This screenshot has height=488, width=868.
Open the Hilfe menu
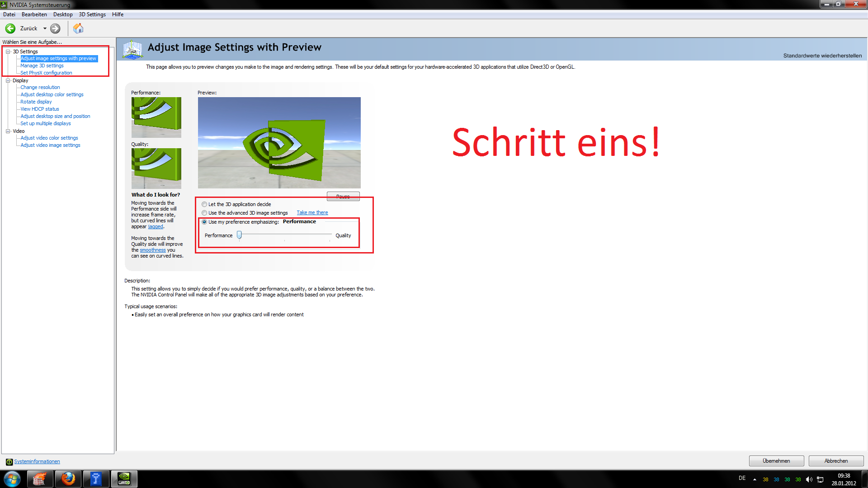coord(118,14)
